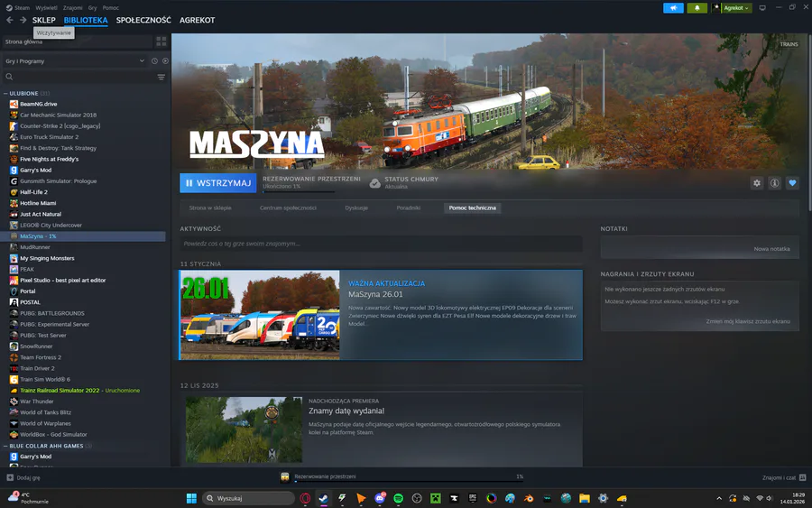Open the weather widget on taskbar
Viewport: 812px width, 508px height.
[x=29, y=498]
